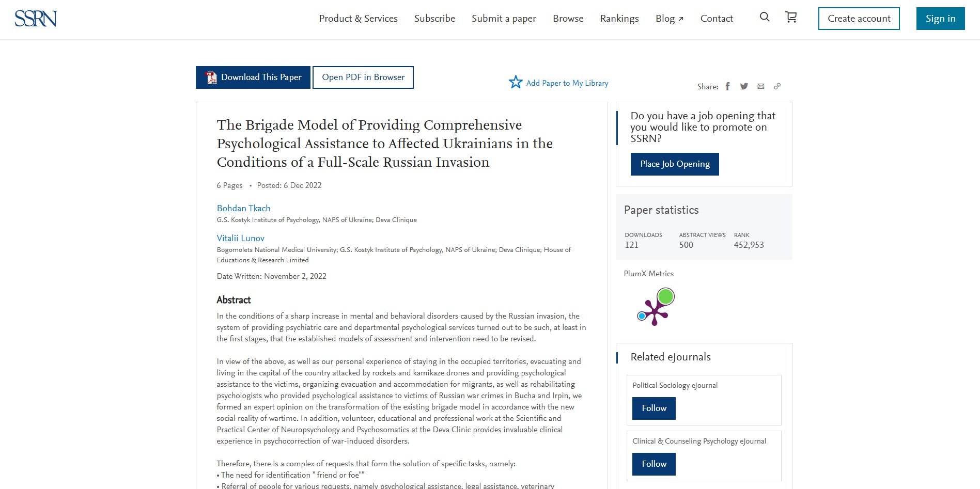Click Place Job Opening button
This screenshot has width=980, height=489.
click(x=675, y=164)
